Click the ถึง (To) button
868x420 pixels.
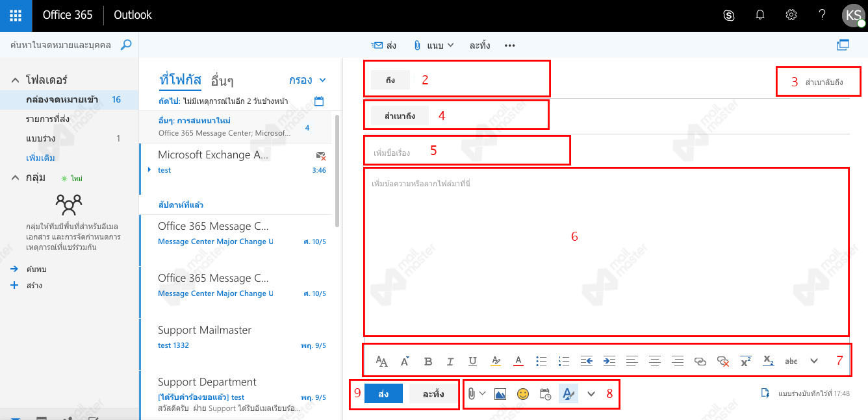(x=390, y=80)
